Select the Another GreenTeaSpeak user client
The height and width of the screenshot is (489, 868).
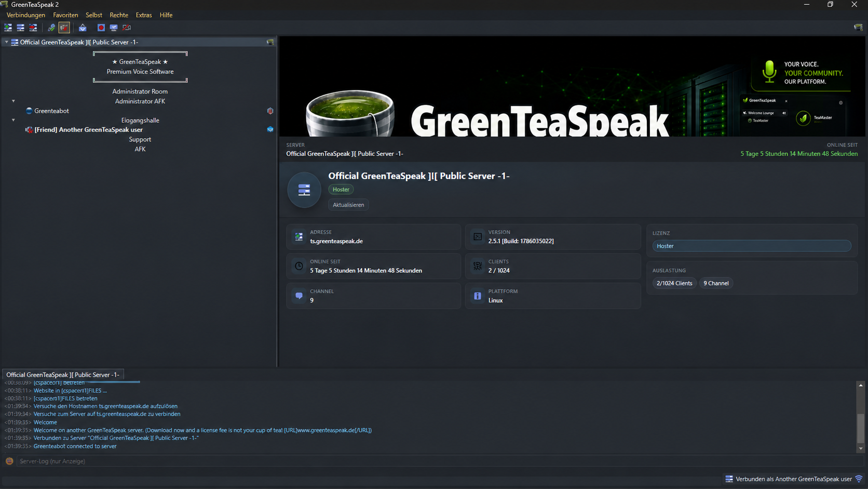[x=88, y=130]
